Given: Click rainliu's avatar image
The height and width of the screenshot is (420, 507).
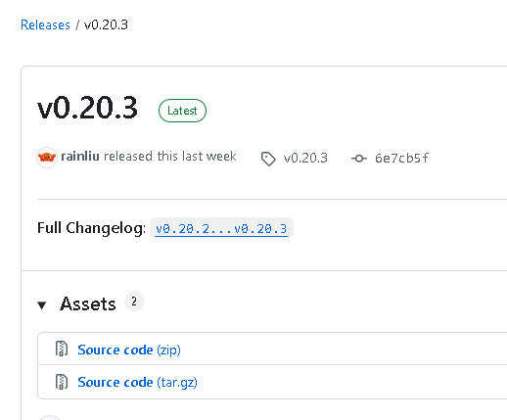Looking at the screenshot, I should click(x=47, y=158).
